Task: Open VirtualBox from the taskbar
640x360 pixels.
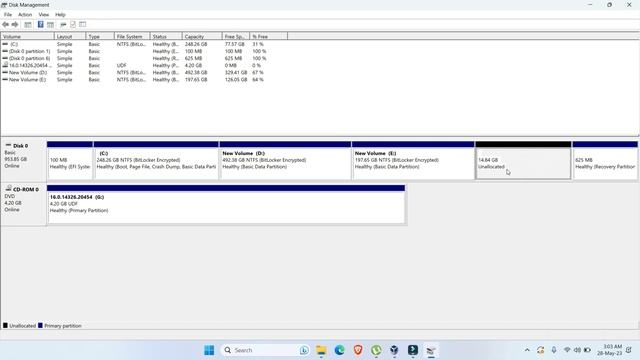Action: coord(394,350)
